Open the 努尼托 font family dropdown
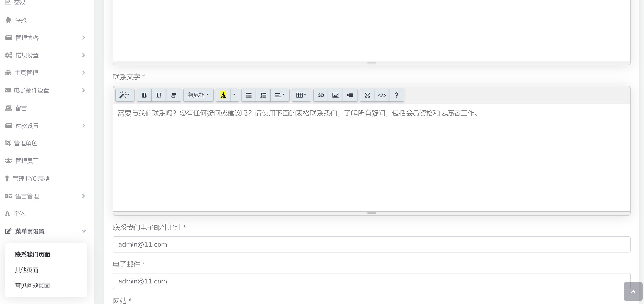Viewport: 644px width, 304px height. coord(198,95)
